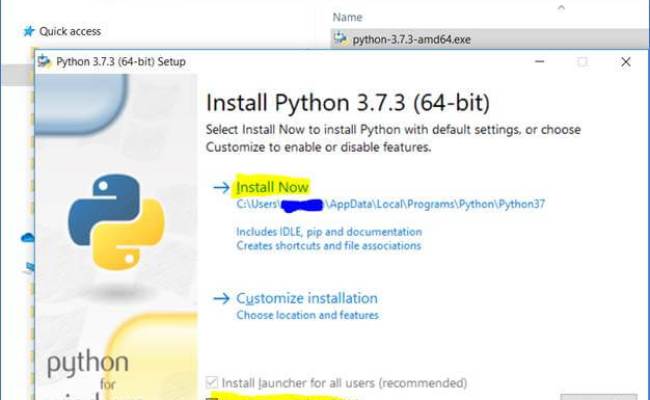Click the install path ending in Python37

[390, 204]
